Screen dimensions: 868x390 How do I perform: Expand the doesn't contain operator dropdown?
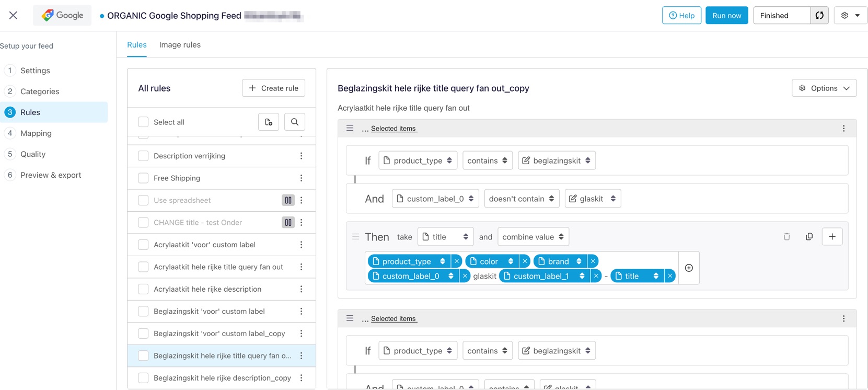click(x=522, y=199)
